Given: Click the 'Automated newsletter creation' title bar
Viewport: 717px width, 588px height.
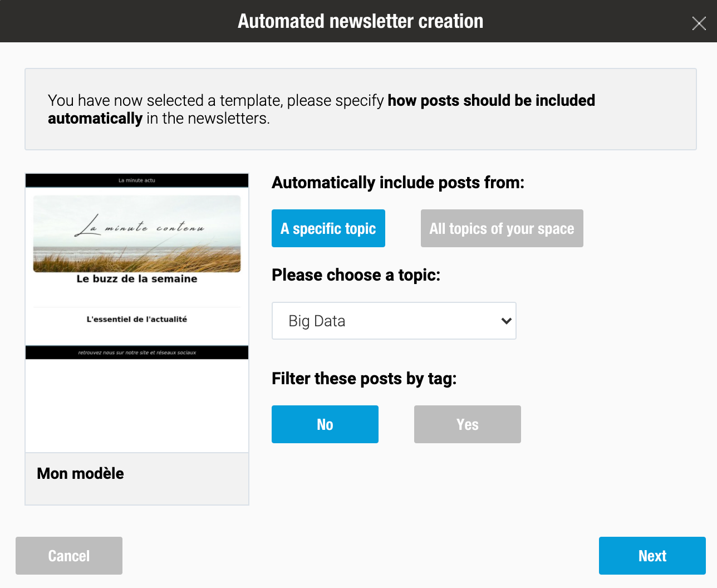Looking at the screenshot, I should pos(358,21).
